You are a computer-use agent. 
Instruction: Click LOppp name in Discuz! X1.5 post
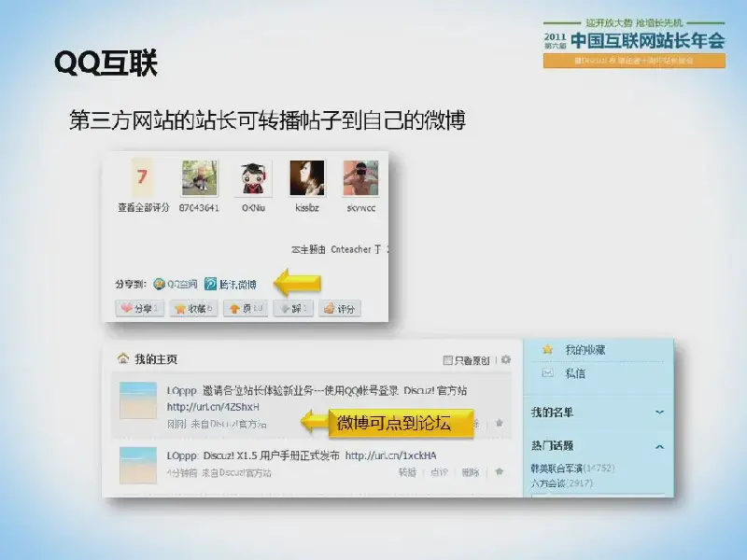[x=182, y=455]
